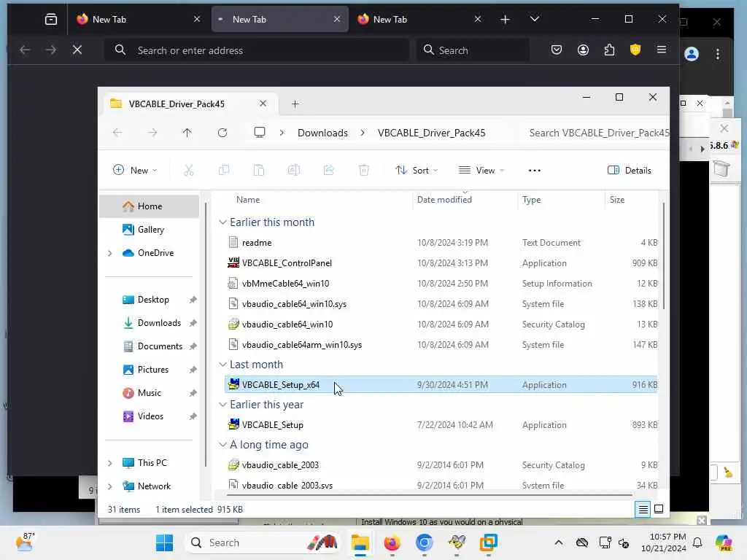Click the yellow shield icon in Firefox toolbar

pyautogui.click(x=635, y=50)
